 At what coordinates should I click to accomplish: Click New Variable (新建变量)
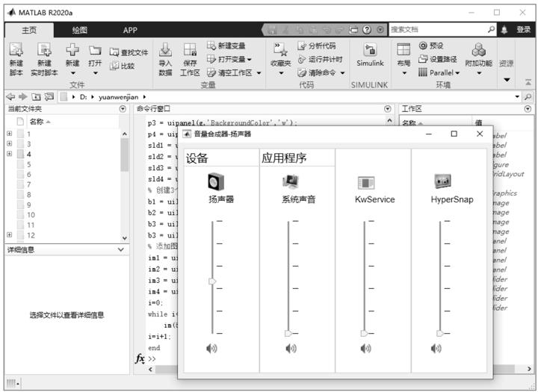pyautogui.click(x=226, y=46)
